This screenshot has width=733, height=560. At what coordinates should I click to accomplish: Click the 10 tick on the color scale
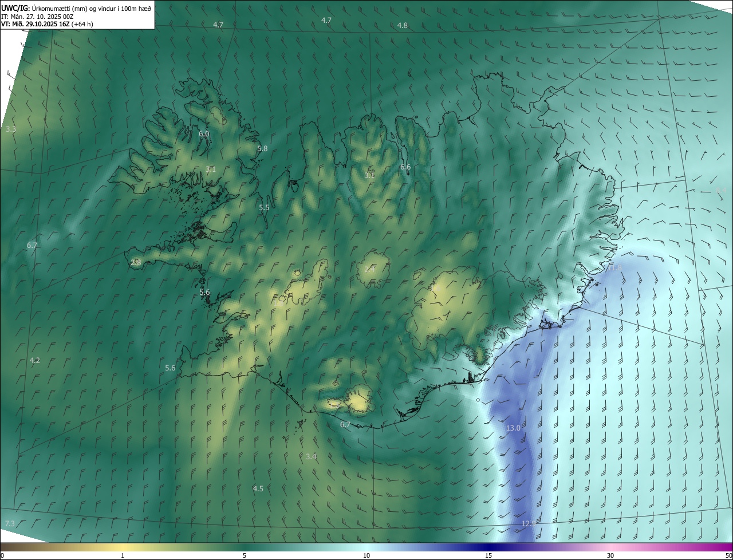(x=366, y=555)
